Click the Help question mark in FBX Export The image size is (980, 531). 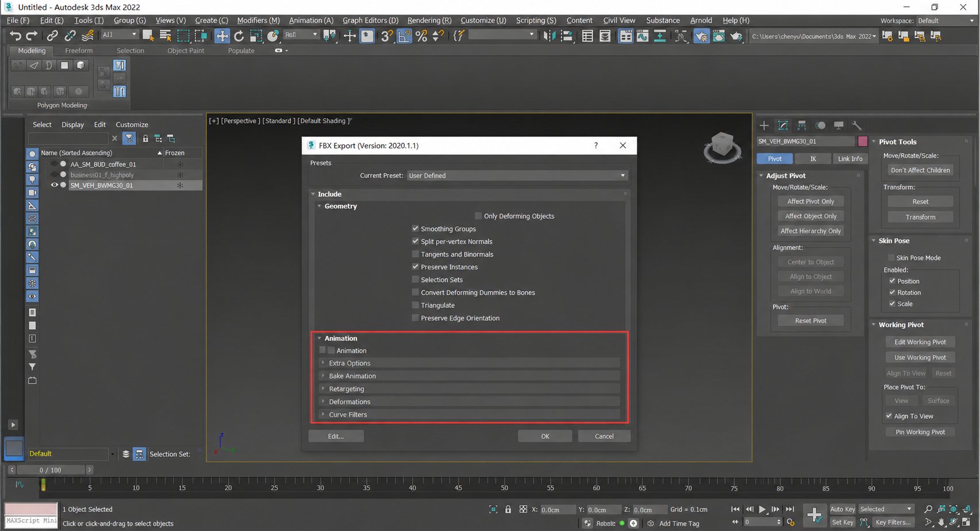tap(595, 146)
